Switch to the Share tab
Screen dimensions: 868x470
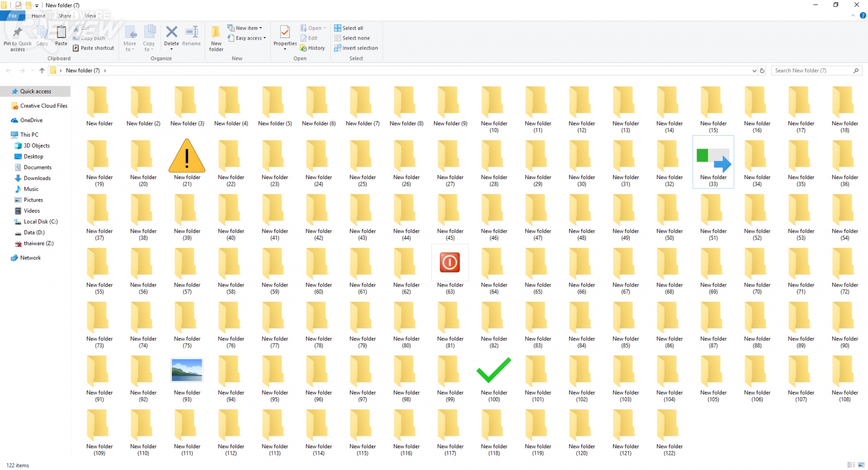[65, 16]
